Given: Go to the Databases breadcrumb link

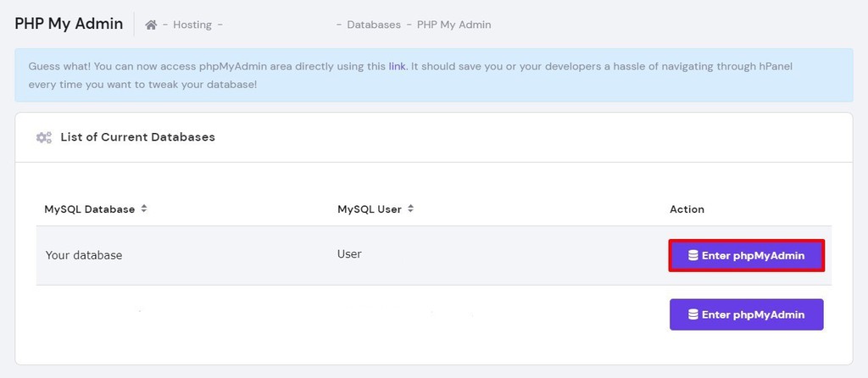Looking at the screenshot, I should (374, 25).
